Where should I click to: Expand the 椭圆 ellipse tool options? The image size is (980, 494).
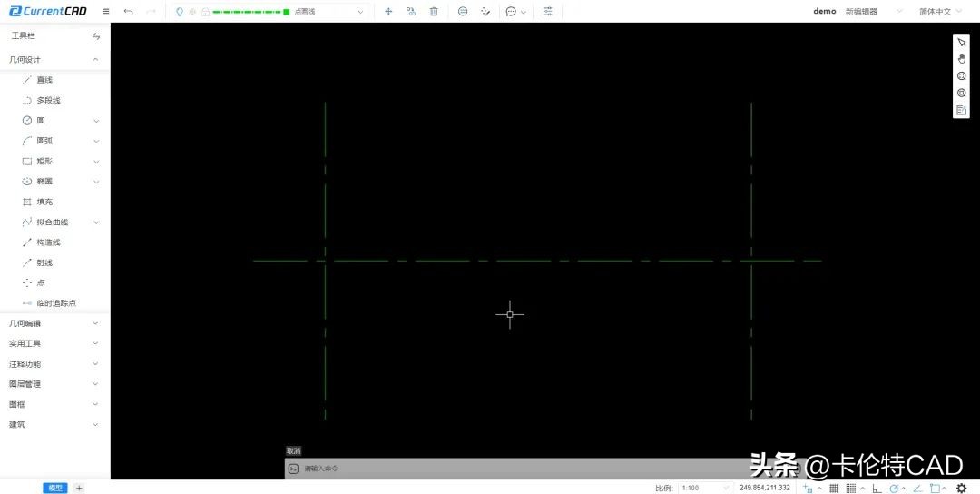click(96, 182)
